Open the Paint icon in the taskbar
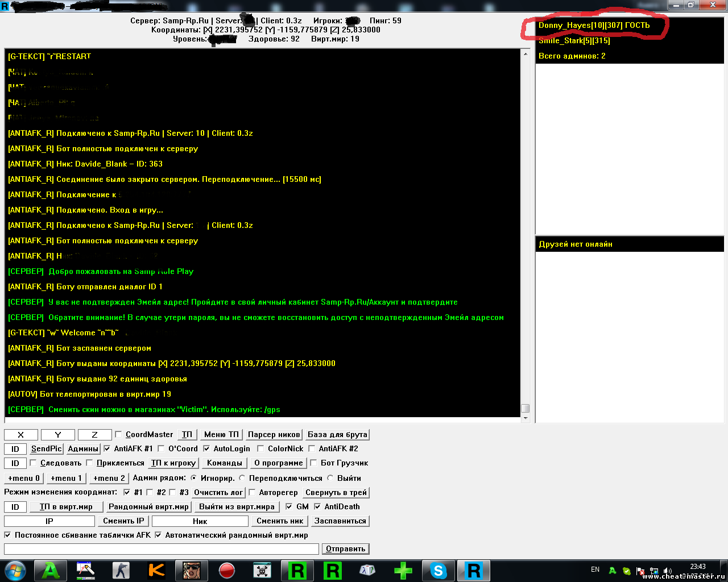The image size is (728, 582). click(x=86, y=570)
